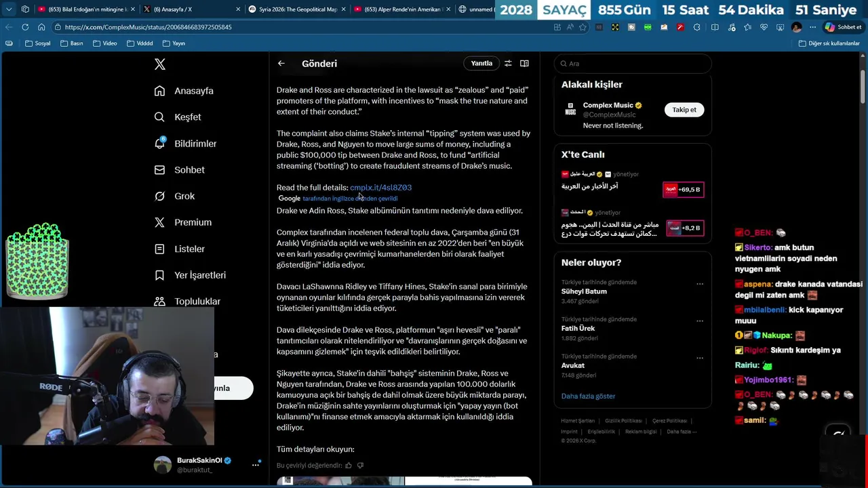This screenshot has height=488, width=868.
Task: Click the browser home button
Action: coord(41,27)
